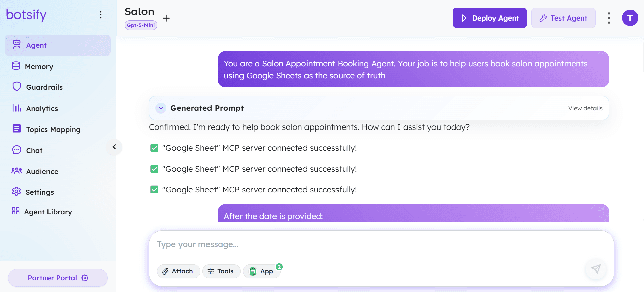This screenshot has height=292, width=644.
Task: Go to Guardrails in the sidebar
Action: coord(44,87)
